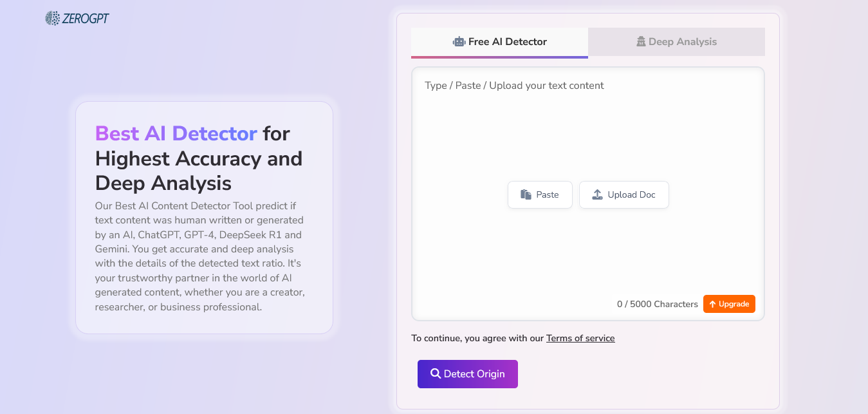The image size is (868, 414).
Task: Switch to the Free AI Detector tab
Action: click(x=499, y=42)
